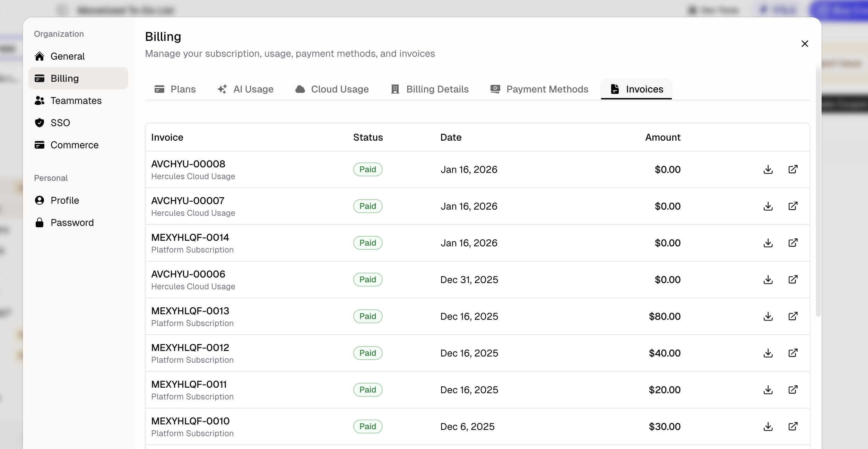Click invoice number MEXYHLQF-0014
Viewport: 868px width, 449px height.
pyautogui.click(x=190, y=237)
